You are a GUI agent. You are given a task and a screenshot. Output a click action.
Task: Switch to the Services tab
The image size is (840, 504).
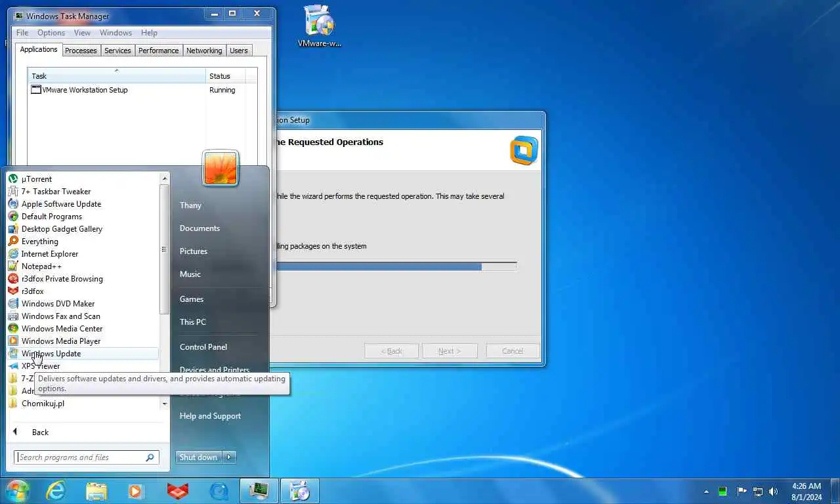coord(117,51)
